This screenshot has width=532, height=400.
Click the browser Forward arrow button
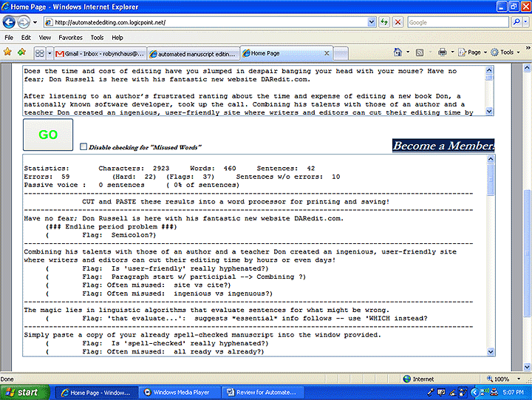[24, 22]
